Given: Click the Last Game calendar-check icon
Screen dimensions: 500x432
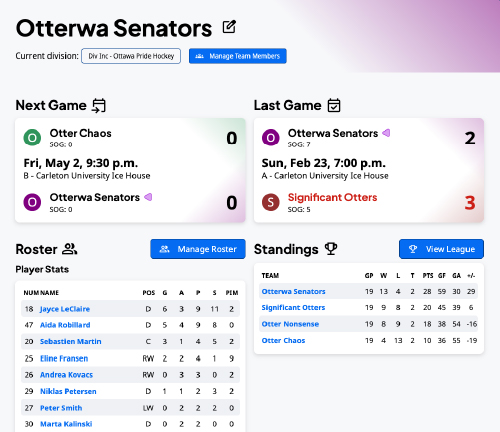Looking at the screenshot, I should click(x=334, y=105).
